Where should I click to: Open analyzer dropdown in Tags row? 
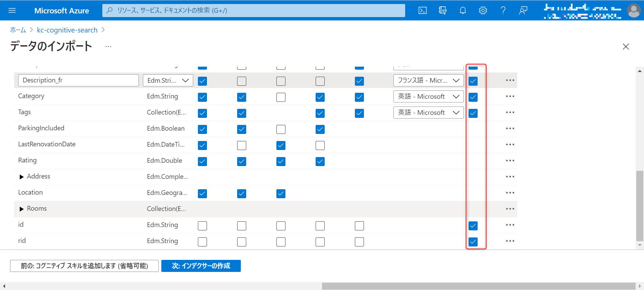pos(429,113)
